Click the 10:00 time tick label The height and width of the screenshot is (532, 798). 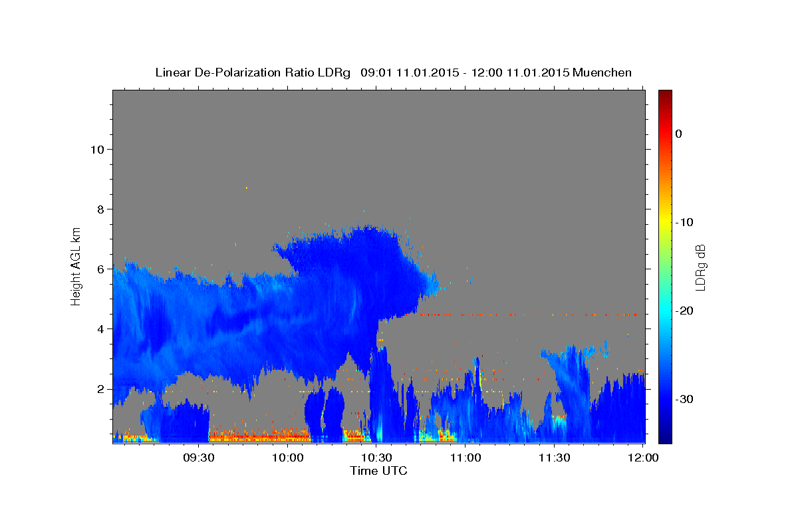coord(289,458)
